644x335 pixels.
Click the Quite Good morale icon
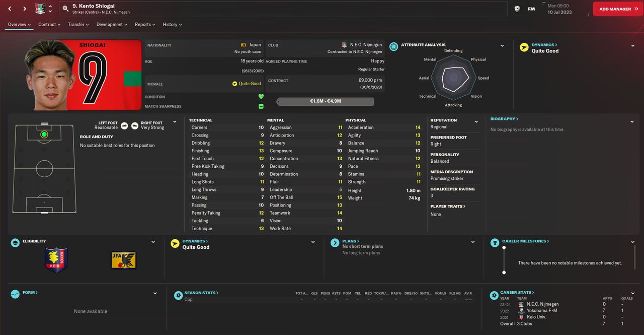pyautogui.click(x=235, y=84)
